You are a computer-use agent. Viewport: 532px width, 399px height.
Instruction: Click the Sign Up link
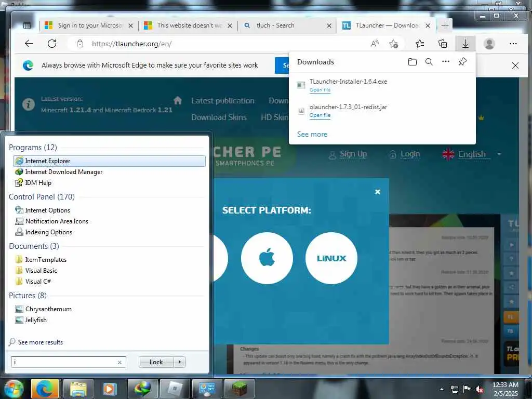pos(353,154)
